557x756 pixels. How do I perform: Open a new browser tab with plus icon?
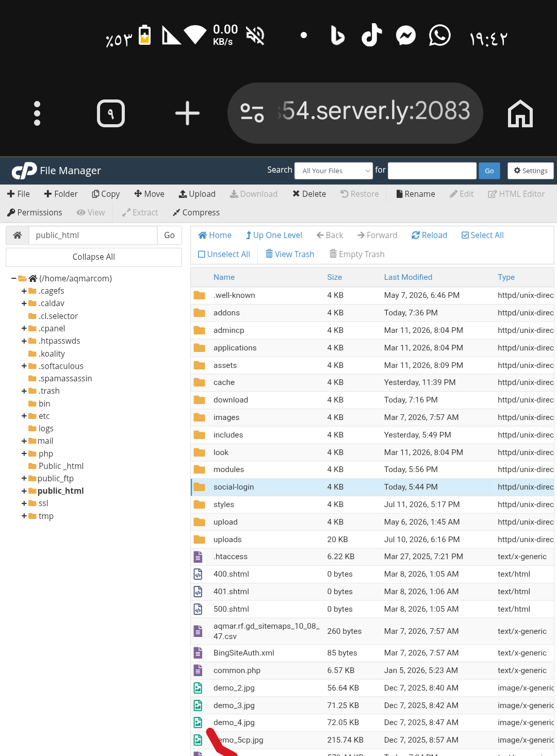[187, 113]
